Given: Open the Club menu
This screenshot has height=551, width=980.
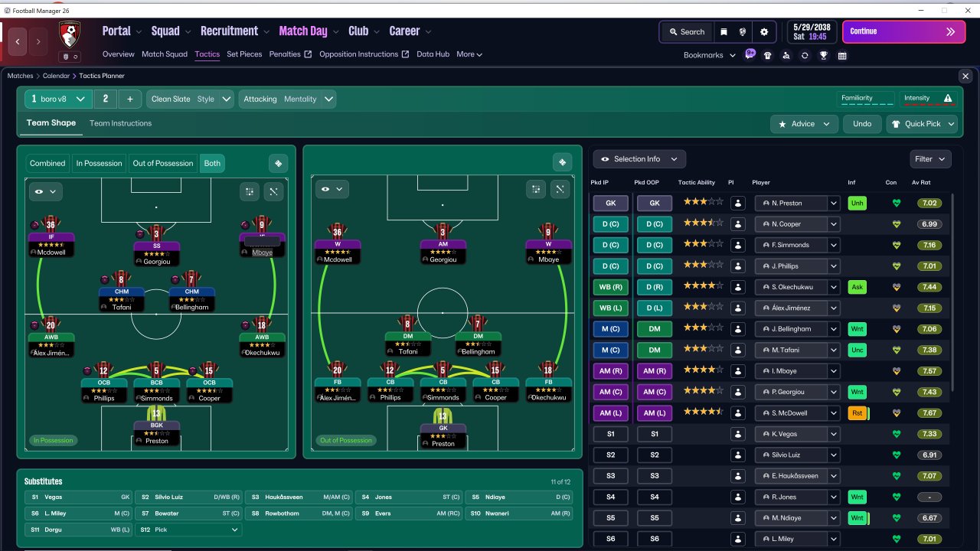Looking at the screenshot, I should coord(364,31).
